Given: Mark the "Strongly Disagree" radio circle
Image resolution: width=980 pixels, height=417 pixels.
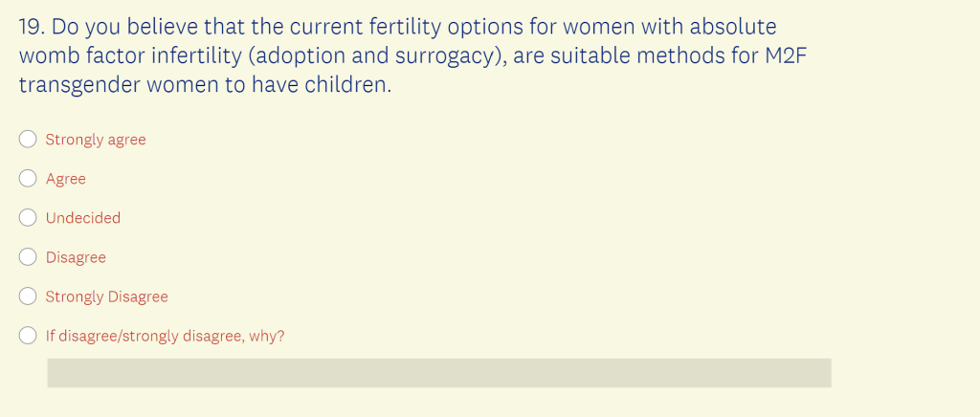Looking at the screenshot, I should click(x=29, y=296).
